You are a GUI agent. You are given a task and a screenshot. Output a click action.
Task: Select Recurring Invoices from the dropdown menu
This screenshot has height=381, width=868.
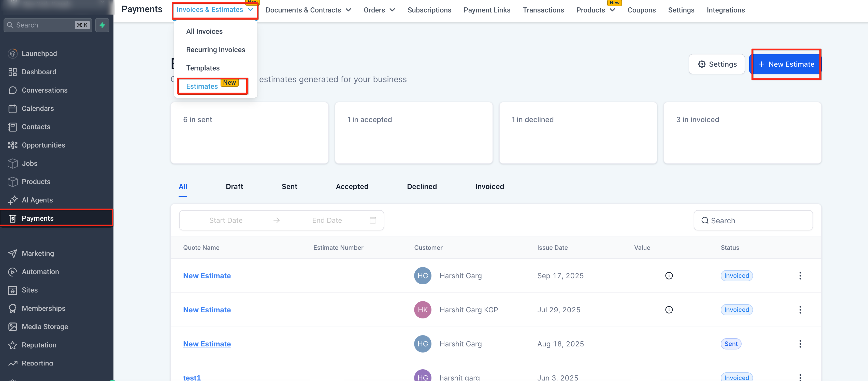click(x=215, y=50)
